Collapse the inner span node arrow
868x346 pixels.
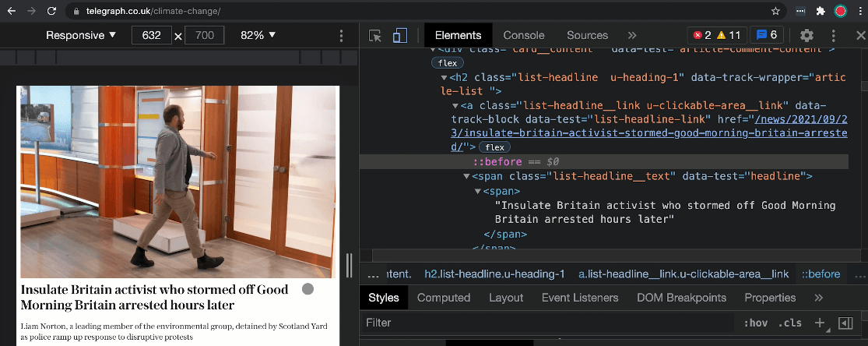tap(477, 191)
